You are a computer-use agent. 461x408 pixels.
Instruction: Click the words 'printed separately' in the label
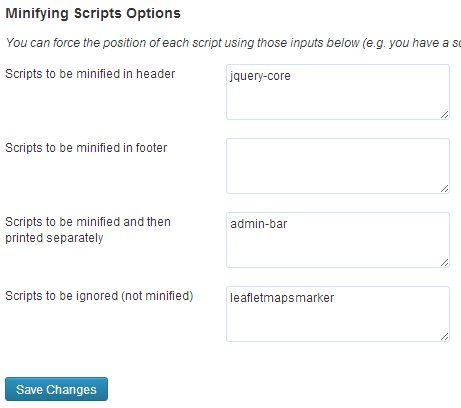[54, 238]
